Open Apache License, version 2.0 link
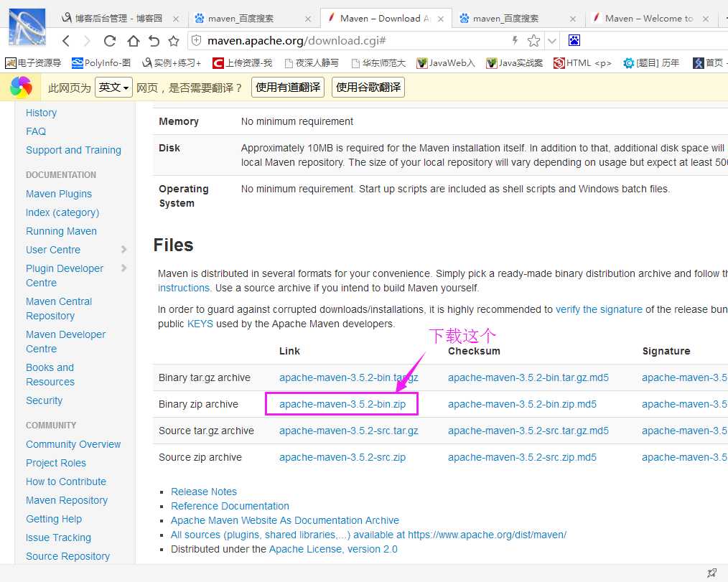This screenshot has width=728, height=582. tap(333, 549)
